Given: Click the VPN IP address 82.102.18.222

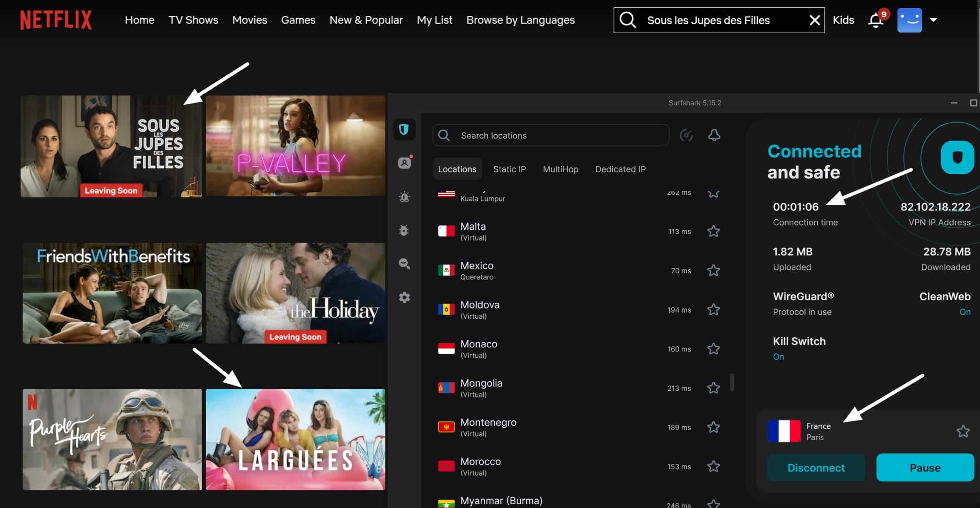Looking at the screenshot, I should (x=935, y=207).
